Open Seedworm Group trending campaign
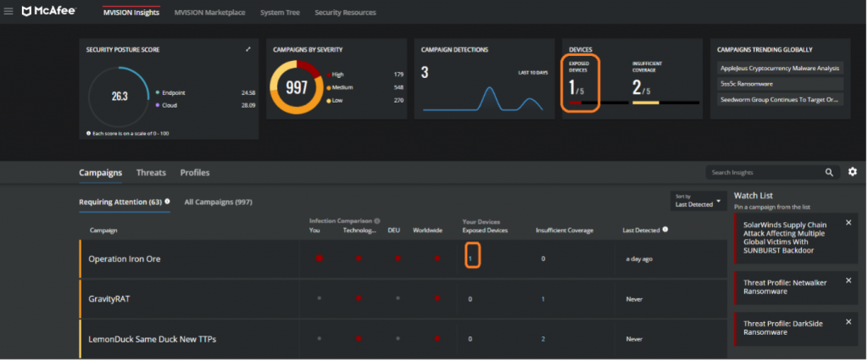 click(x=781, y=100)
